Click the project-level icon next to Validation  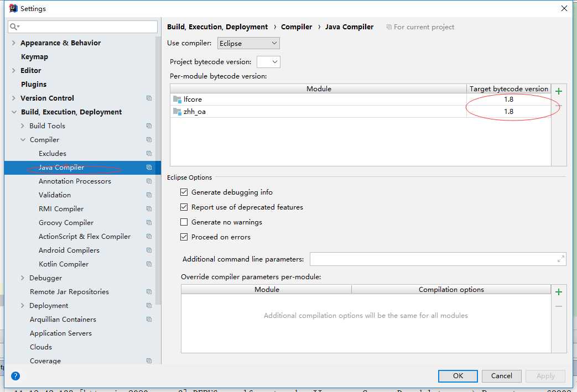click(x=149, y=195)
